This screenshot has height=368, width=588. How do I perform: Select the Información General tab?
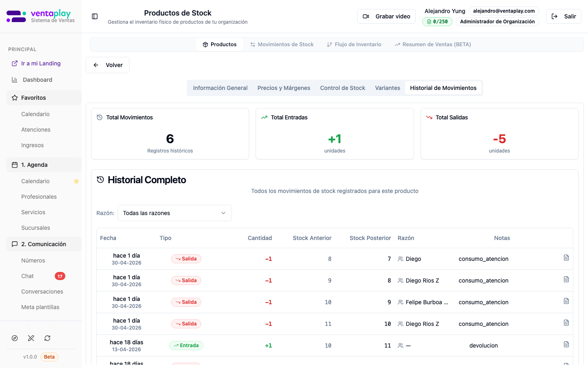[x=220, y=88]
